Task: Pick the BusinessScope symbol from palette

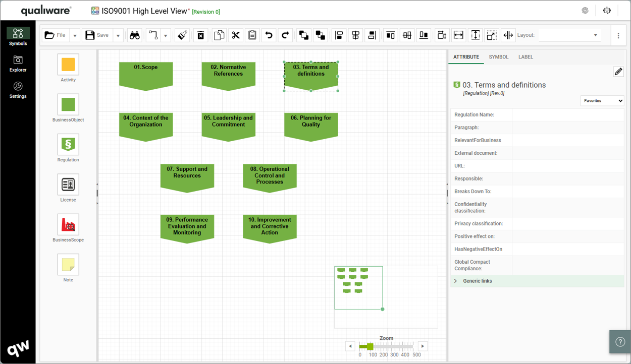Action: click(x=68, y=225)
